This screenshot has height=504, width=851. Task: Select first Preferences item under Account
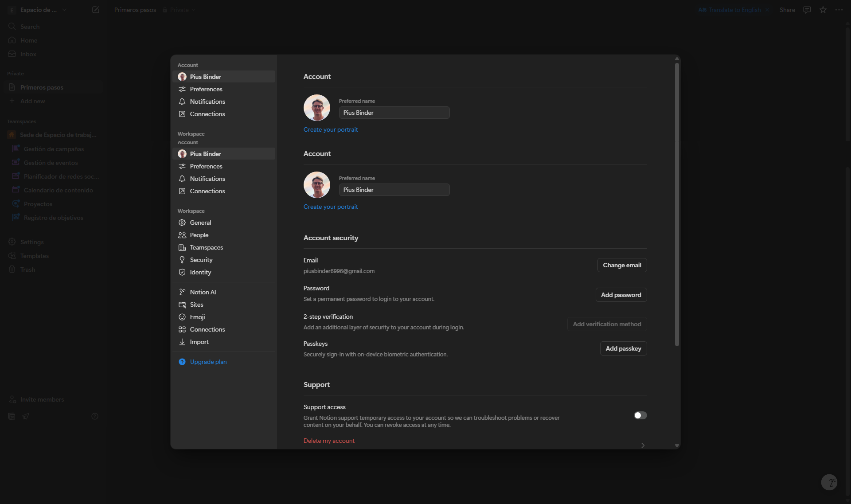pyautogui.click(x=224, y=89)
